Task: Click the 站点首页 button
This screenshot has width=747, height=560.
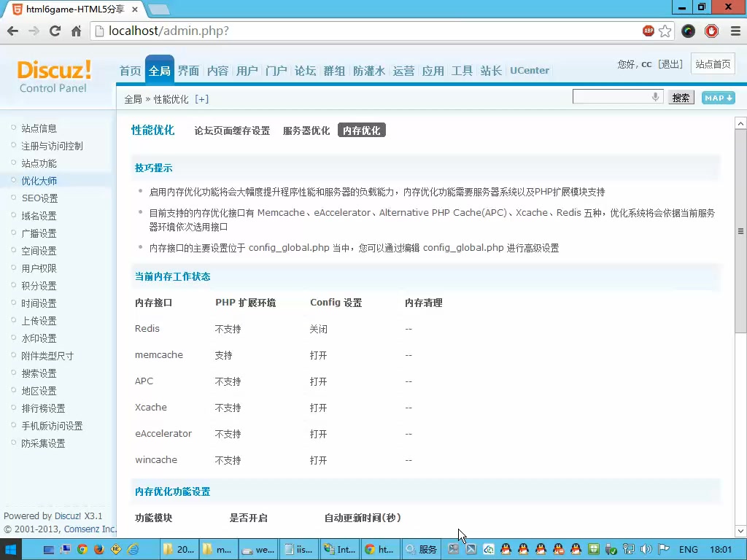Action: (713, 64)
